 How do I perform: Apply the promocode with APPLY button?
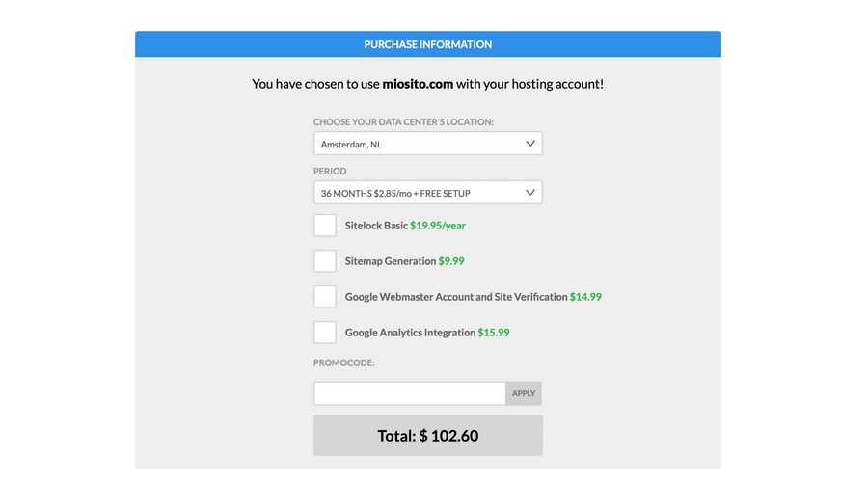(x=524, y=393)
